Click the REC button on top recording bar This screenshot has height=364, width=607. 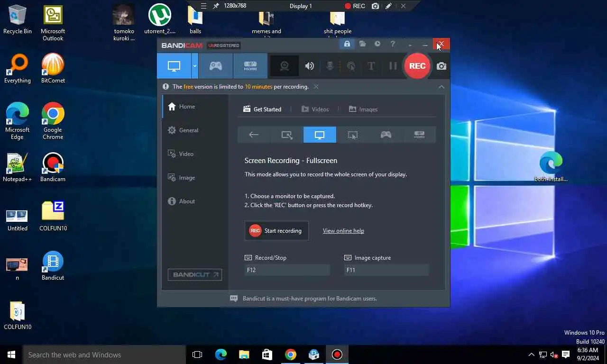[355, 6]
